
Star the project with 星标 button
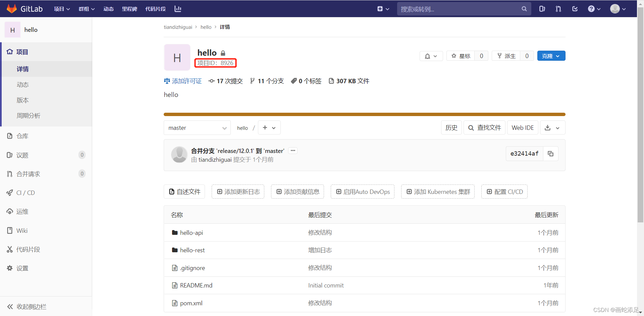pos(461,56)
